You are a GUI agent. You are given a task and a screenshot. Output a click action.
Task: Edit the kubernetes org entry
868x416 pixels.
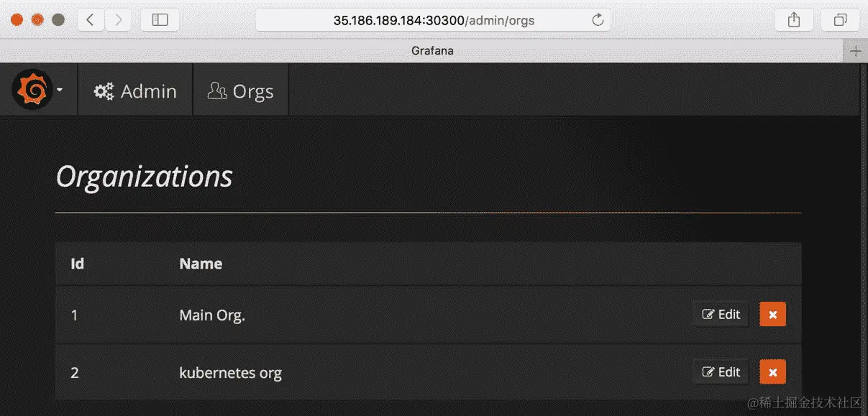pos(721,371)
